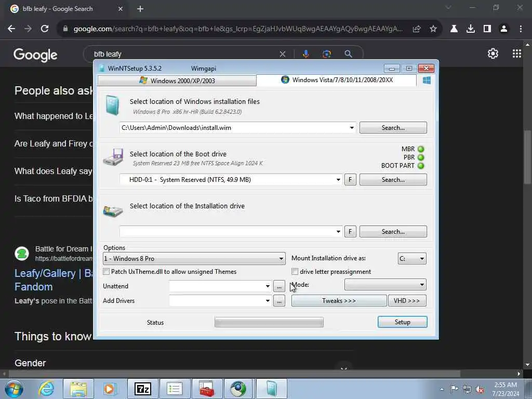Open the Windows Start menu
Screen dimensions: 532x399
[x=14, y=389]
